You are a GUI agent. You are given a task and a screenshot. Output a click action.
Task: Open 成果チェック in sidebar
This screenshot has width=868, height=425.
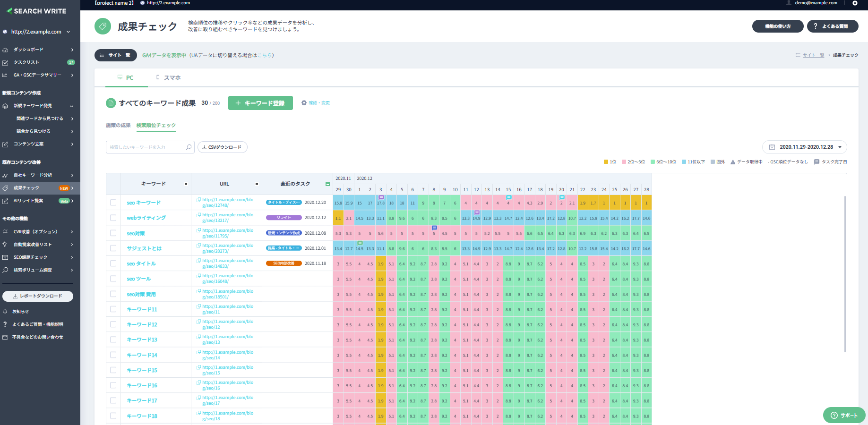tap(40, 188)
